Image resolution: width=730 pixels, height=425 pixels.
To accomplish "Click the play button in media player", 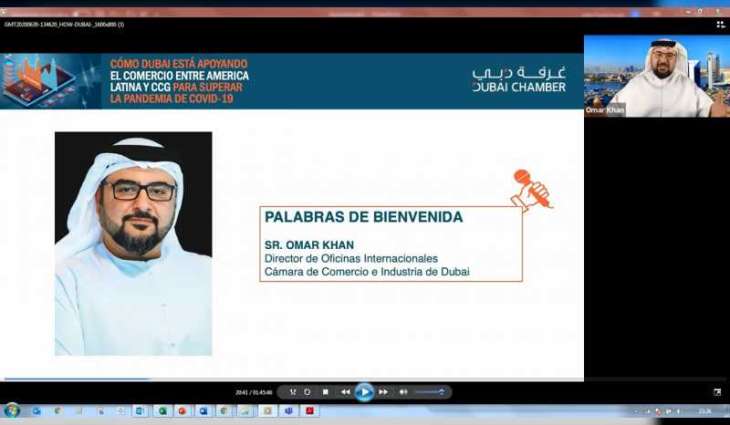I will click(x=364, y=392).
